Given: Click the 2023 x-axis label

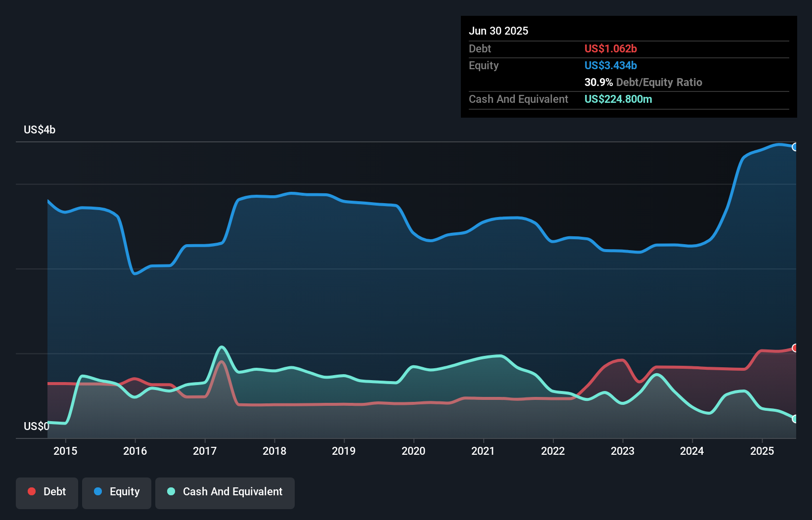Looking at the screenshot, I should point(623,451).
